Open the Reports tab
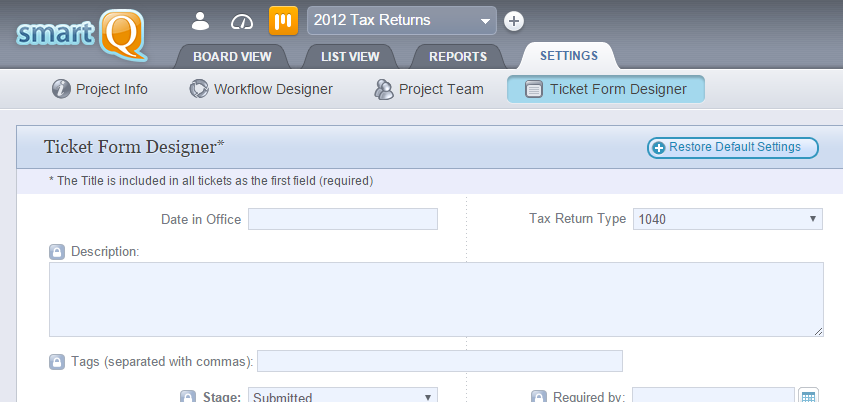Screen dimensions: 843x402 (x=458, y=56)
